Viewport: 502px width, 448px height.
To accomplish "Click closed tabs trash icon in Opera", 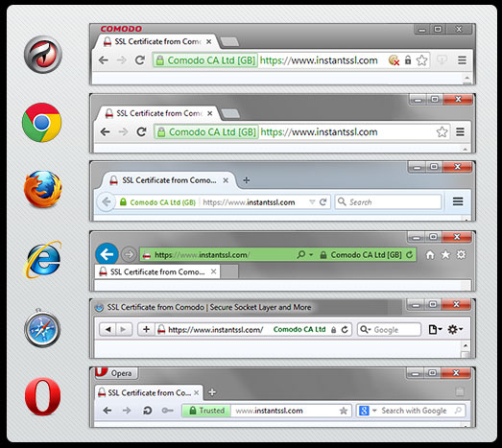I will [x=460, y=391].
